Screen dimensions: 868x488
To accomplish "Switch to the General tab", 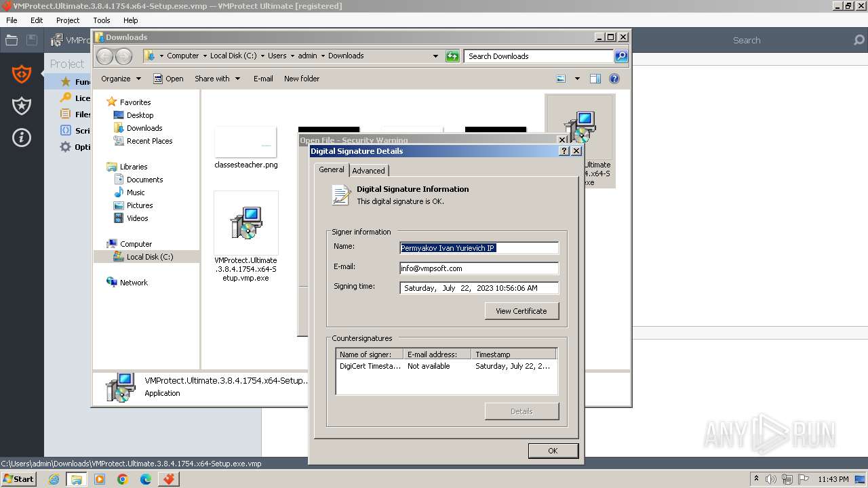I will tap(332, 169).
